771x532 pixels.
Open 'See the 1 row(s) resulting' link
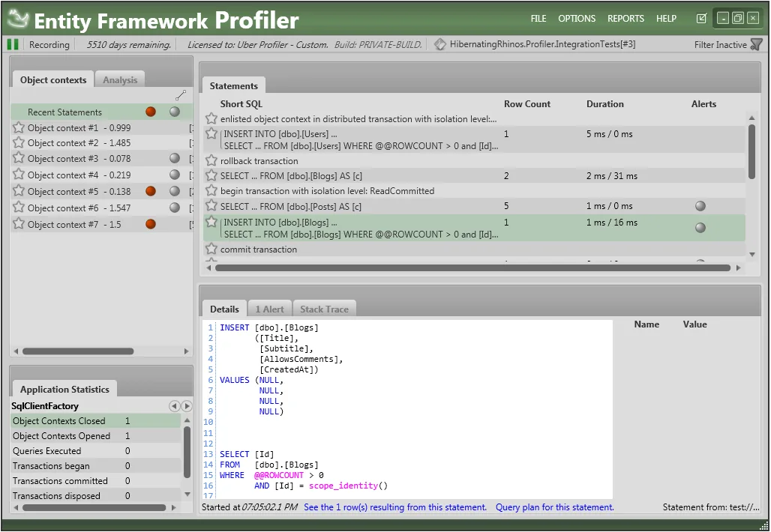click(395, 507)
